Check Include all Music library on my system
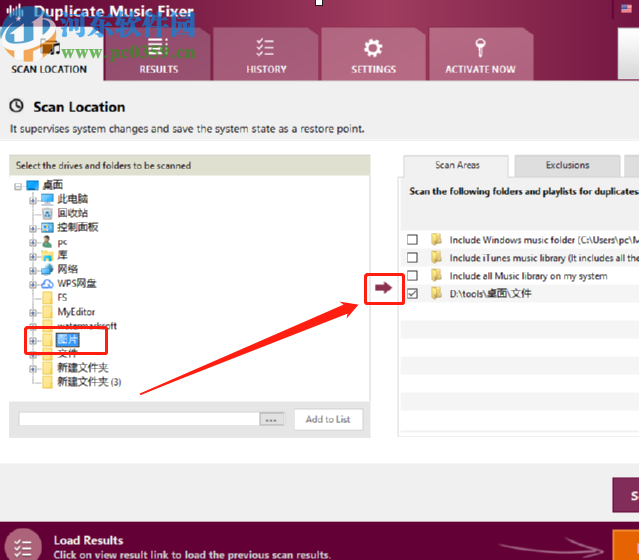 [x=412, y=276]
